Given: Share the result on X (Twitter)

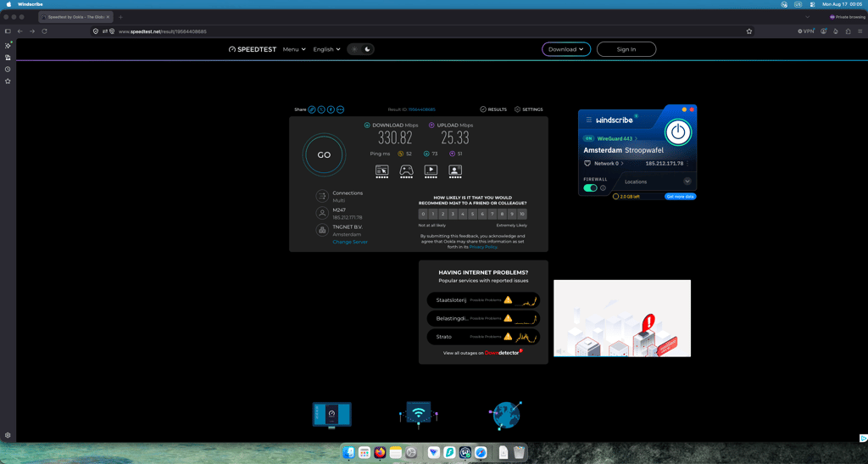Looking at the screenshot, I should tap(321, 109).
